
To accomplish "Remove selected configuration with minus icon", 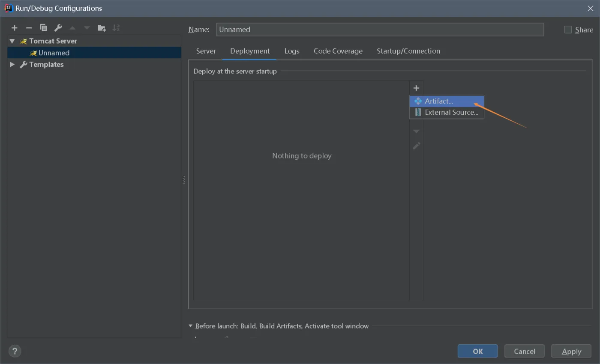I will (29, 28).
